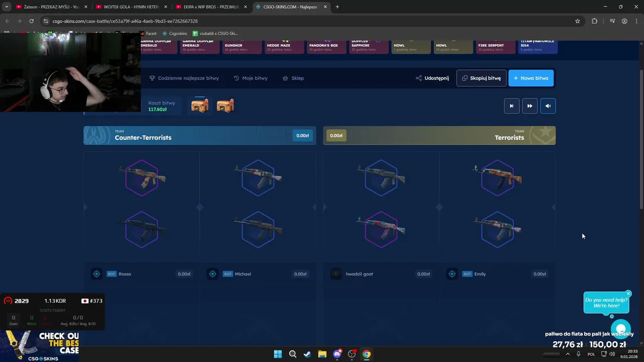Close the 'Do you need help?' popup
644x362 pixels.
[x=628, y=294]
